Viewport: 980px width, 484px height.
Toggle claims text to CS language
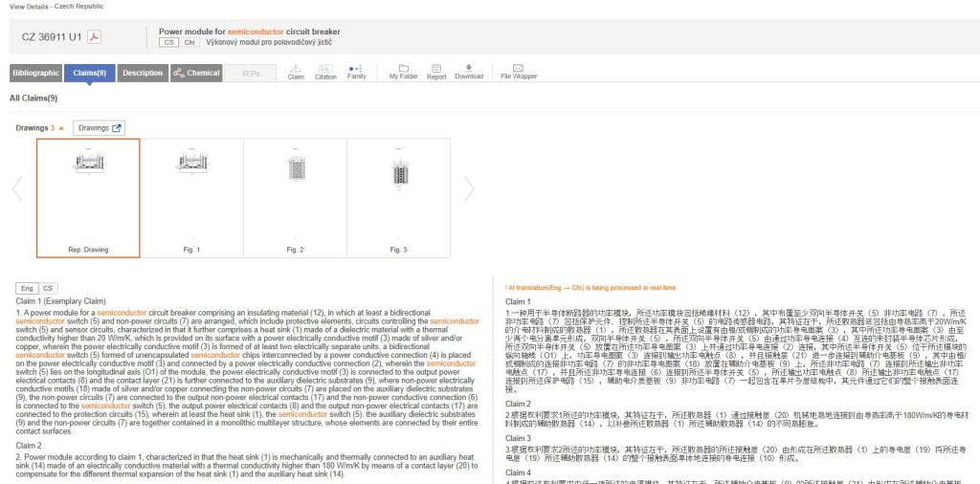48,288
